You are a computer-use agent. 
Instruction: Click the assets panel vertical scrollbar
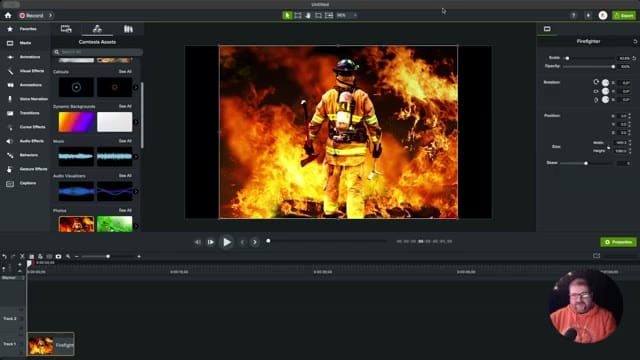pos(142,115)
